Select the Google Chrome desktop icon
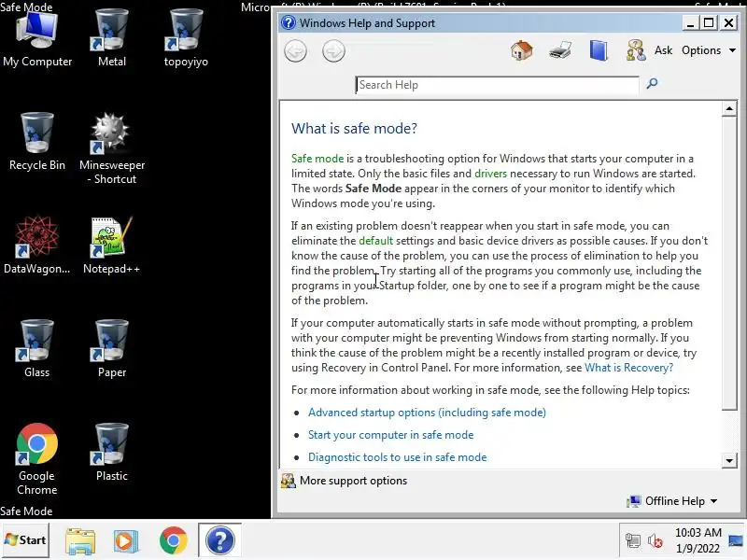 click(37, 459)
